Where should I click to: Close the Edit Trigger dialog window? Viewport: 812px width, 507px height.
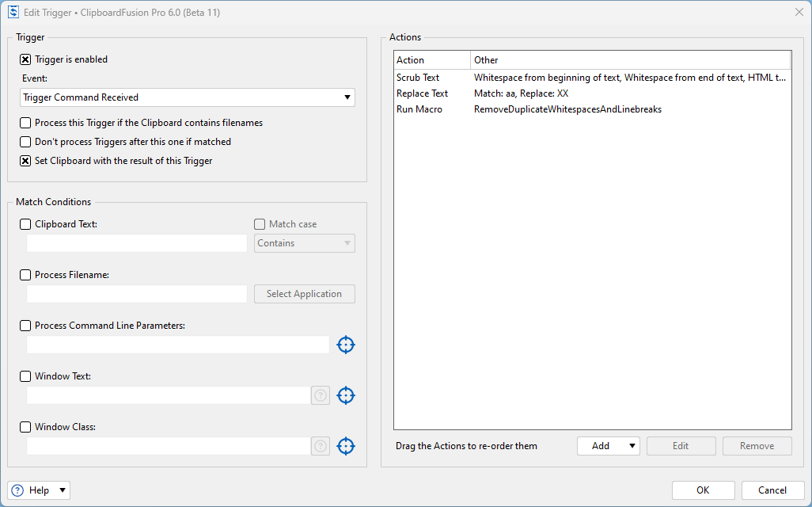[x=799, y=12]
